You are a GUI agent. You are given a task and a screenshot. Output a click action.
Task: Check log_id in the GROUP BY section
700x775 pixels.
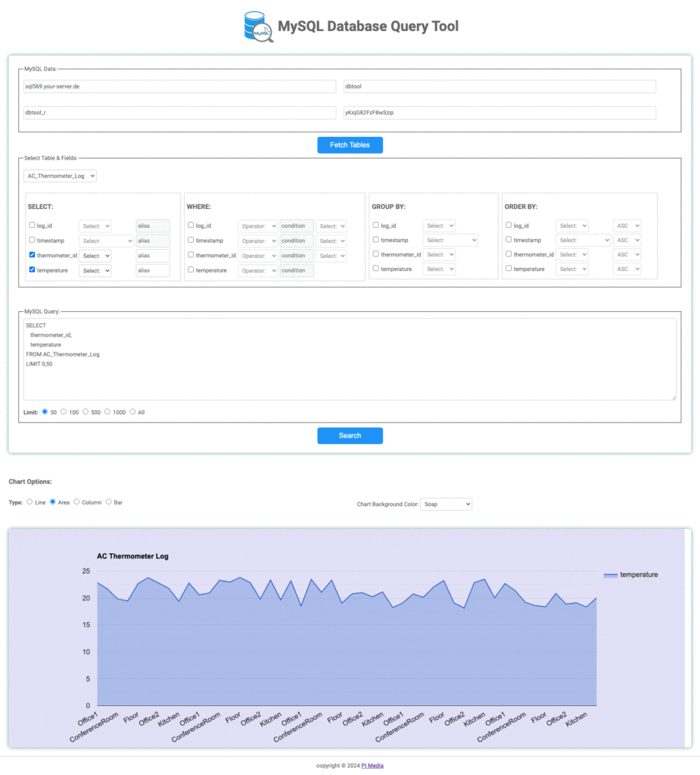tap(375, 225)
